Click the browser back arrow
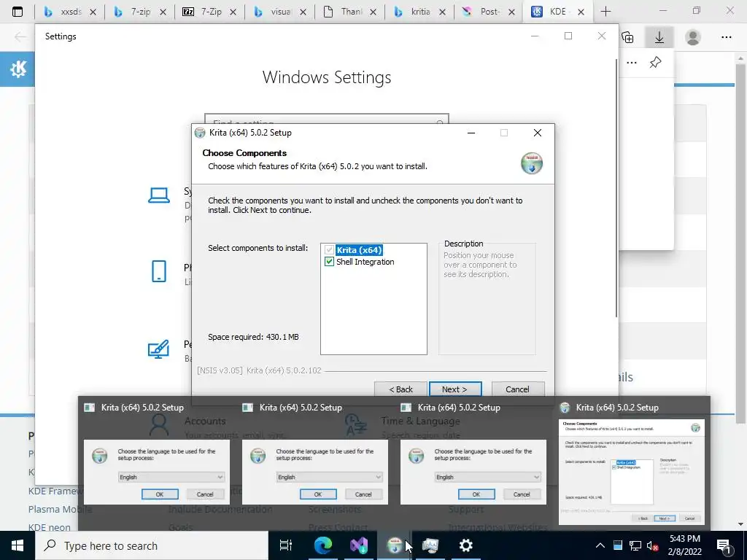This screenshot has height=560, width=747. [x=20, y=36]
